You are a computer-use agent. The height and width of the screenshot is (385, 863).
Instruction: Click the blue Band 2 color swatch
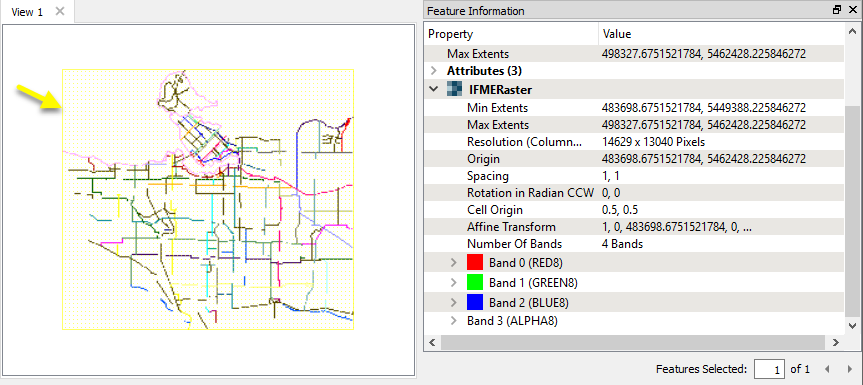point(475,302)
